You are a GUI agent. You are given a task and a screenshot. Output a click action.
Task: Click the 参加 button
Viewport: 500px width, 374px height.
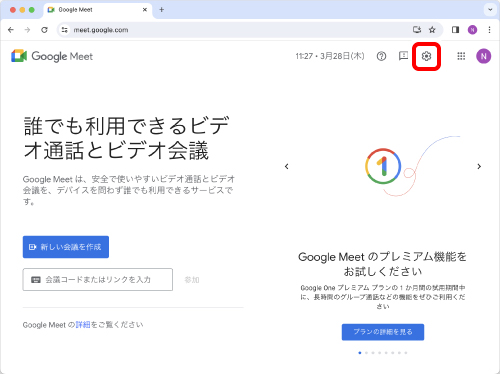tap(192, 280)
